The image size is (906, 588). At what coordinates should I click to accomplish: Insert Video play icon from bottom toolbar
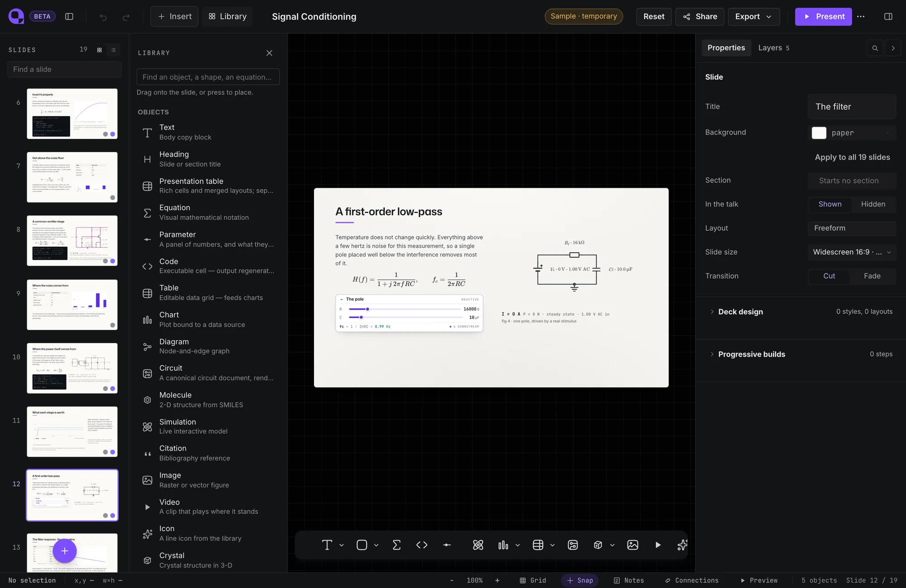(658, 545)
